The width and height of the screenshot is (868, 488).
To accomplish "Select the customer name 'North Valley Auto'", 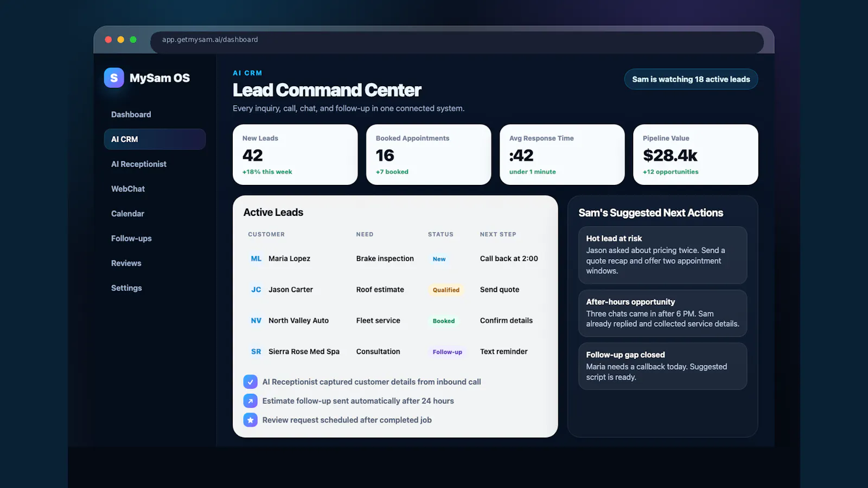I will (x=298, y=320).
